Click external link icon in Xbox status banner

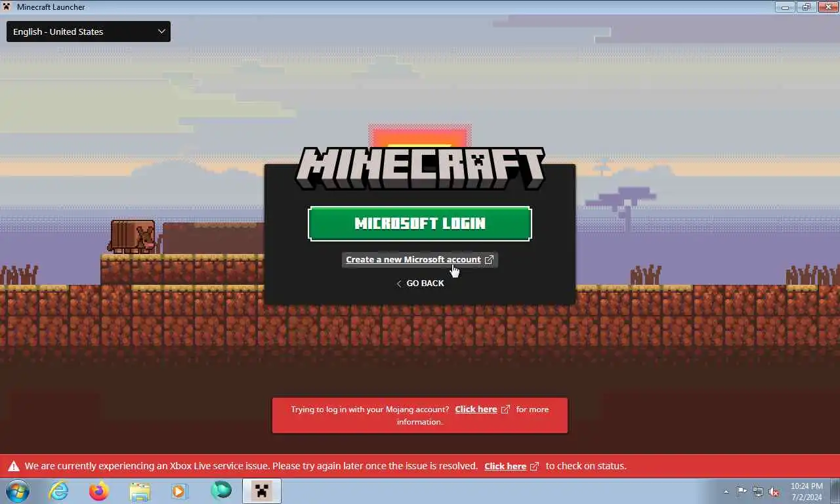click(534, 466)
